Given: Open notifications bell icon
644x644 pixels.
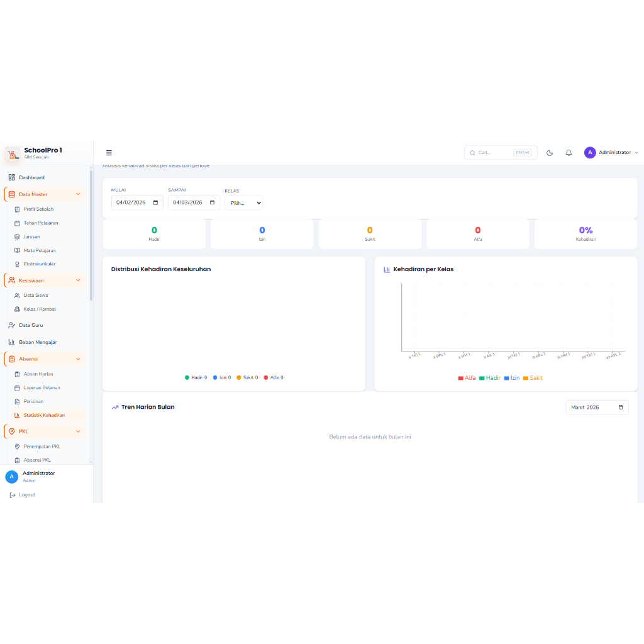Looking at the screenshot, I should [569, 153].
